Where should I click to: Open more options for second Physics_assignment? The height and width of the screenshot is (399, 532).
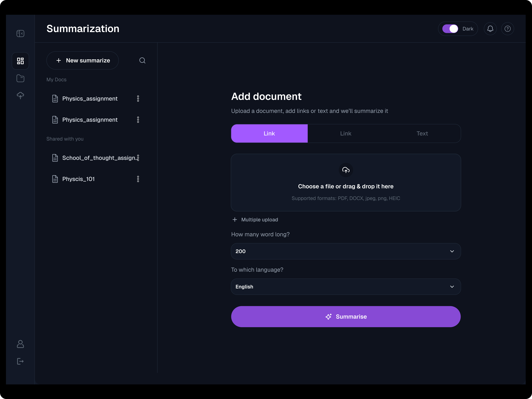pyautogui.click(x=138, y=120)
